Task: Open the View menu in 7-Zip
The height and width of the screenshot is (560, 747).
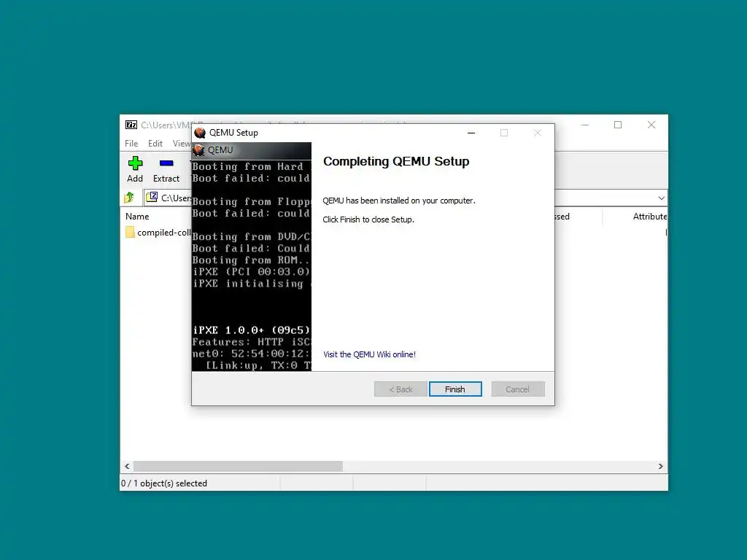Action: click(182, 144)
